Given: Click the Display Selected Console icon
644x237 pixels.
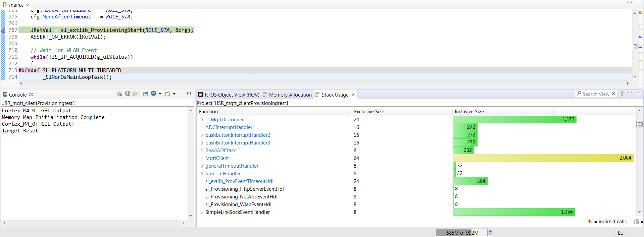Looking at the screenshot, I should click(x=154, y=94).
